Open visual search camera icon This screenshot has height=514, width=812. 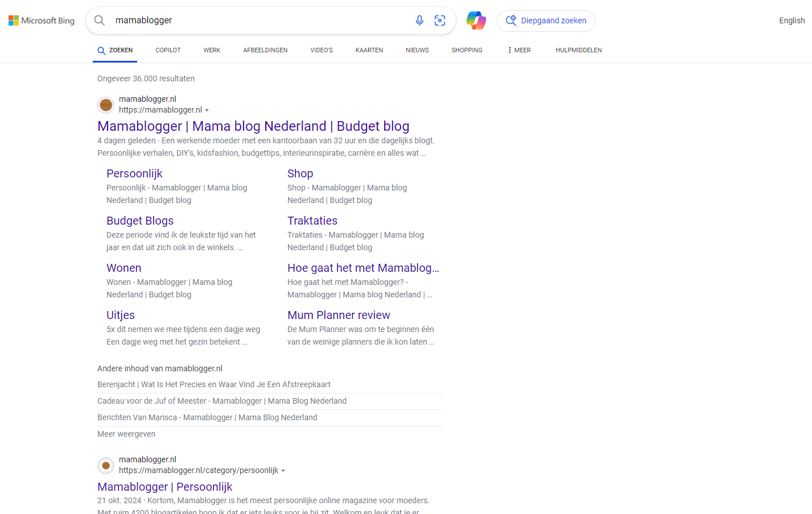(440, 20)
